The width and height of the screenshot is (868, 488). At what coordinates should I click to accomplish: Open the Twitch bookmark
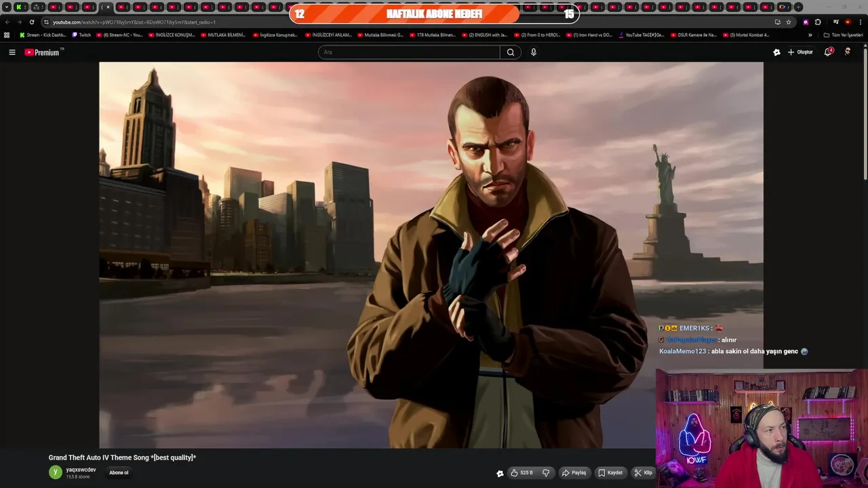[81, 35]
